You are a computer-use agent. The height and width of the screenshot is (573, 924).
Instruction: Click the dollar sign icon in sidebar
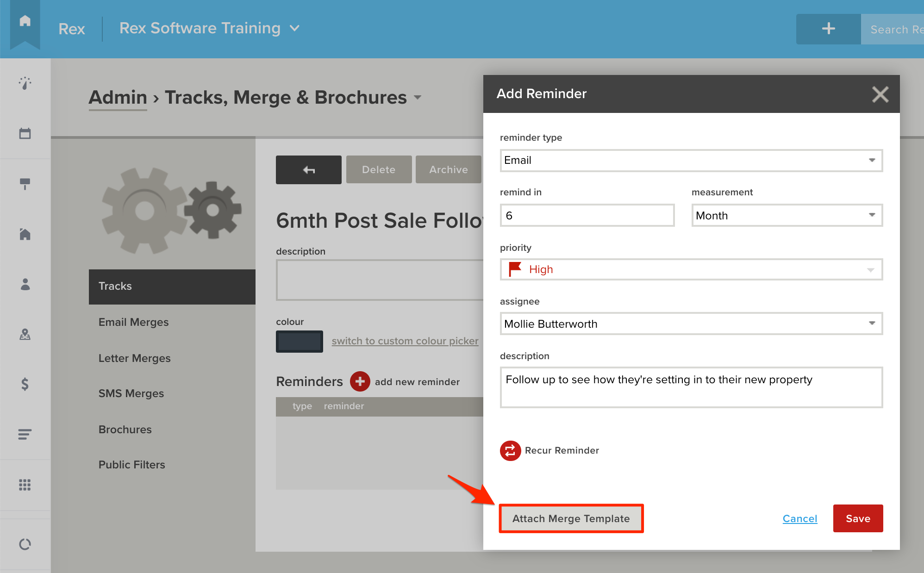tap(25, 384)
